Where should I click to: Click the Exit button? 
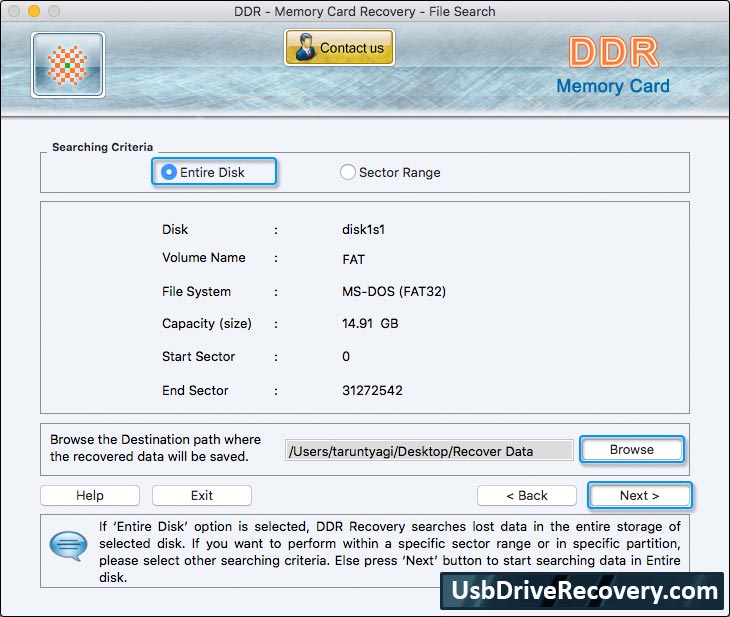202,495
